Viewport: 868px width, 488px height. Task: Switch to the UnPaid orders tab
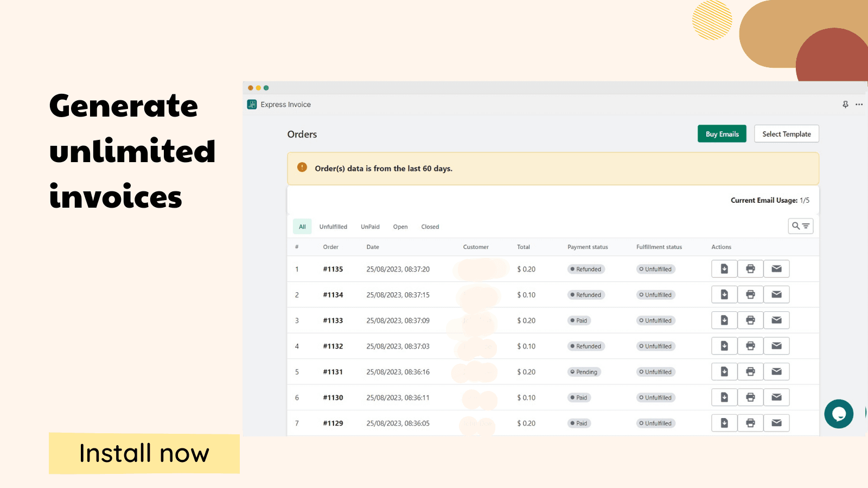click(x=370, y=226)
